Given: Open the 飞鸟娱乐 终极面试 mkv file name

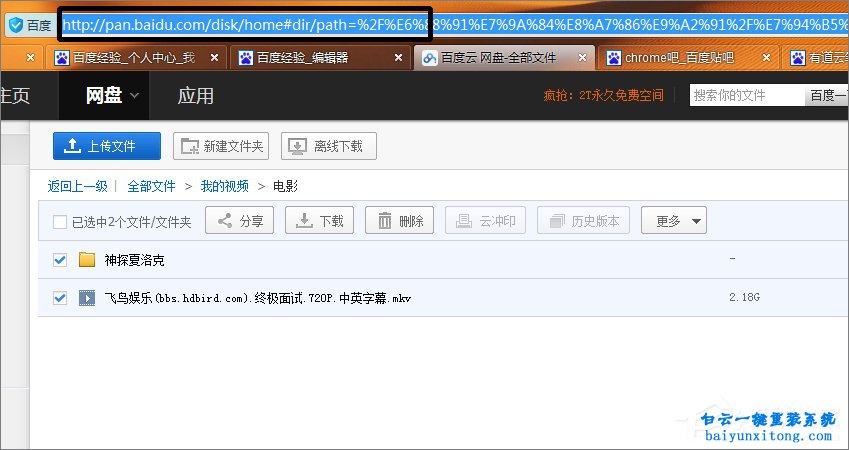Looking at the screenshot, I should (x=258, y=298).
